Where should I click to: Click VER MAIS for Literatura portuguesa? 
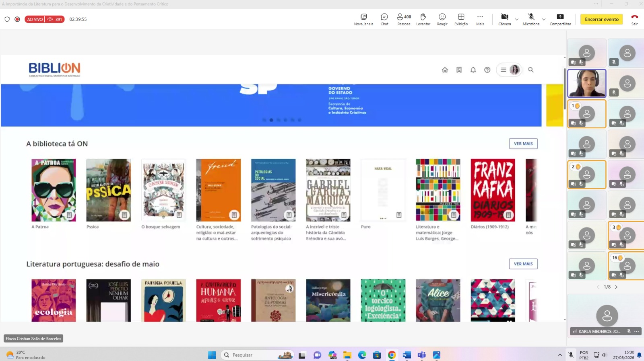pyautogui.click(x=523, y=264)
